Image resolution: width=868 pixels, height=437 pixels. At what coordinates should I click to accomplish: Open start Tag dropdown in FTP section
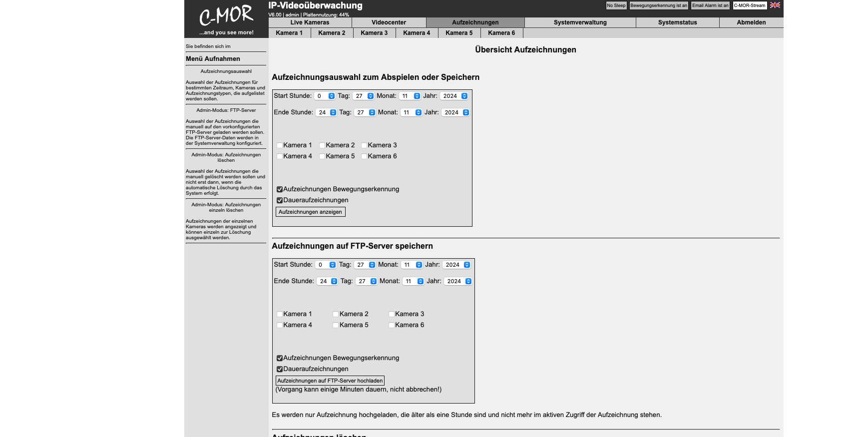click(x=365, y=265)
